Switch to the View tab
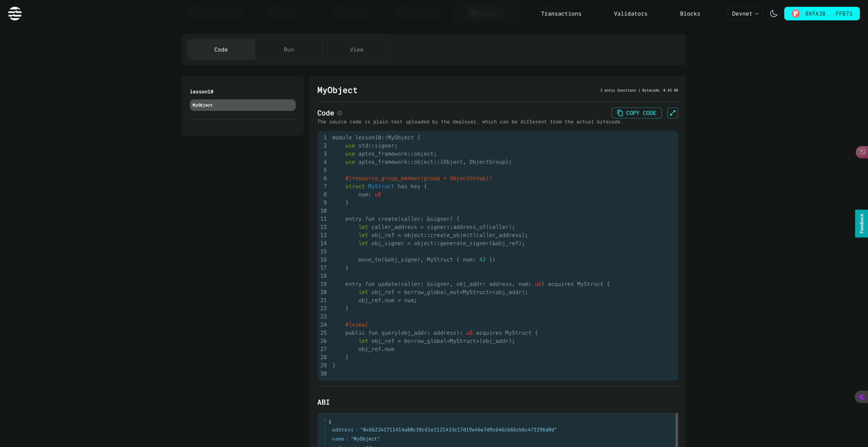This screenshot has height=447, width=868. (356, 50)
